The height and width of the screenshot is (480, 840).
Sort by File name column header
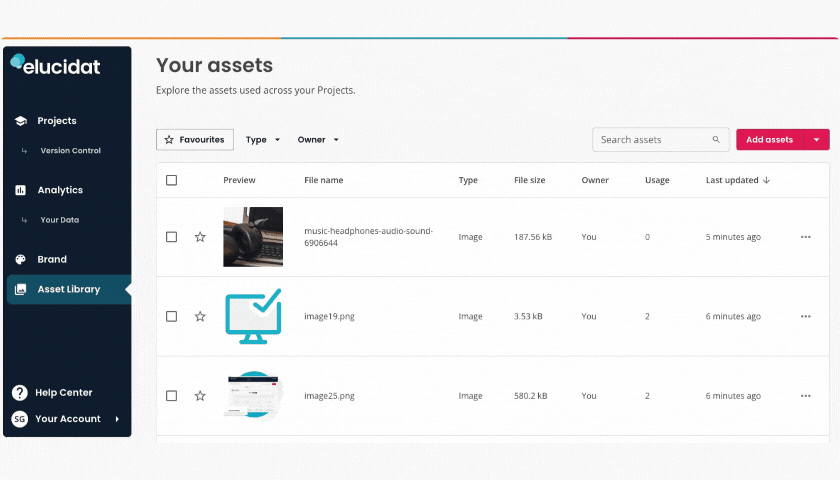[324, 180]
